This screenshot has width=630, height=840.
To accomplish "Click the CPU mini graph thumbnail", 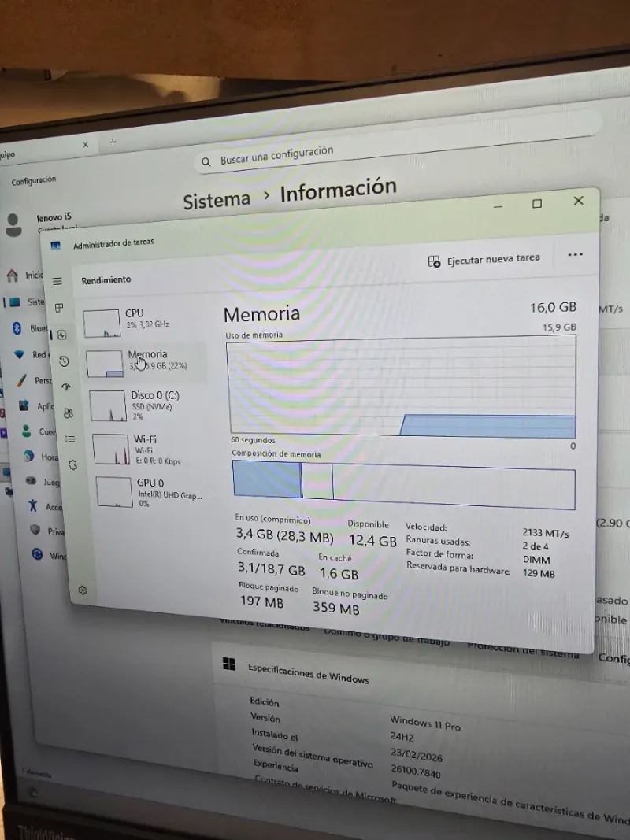I will point(102,323).
